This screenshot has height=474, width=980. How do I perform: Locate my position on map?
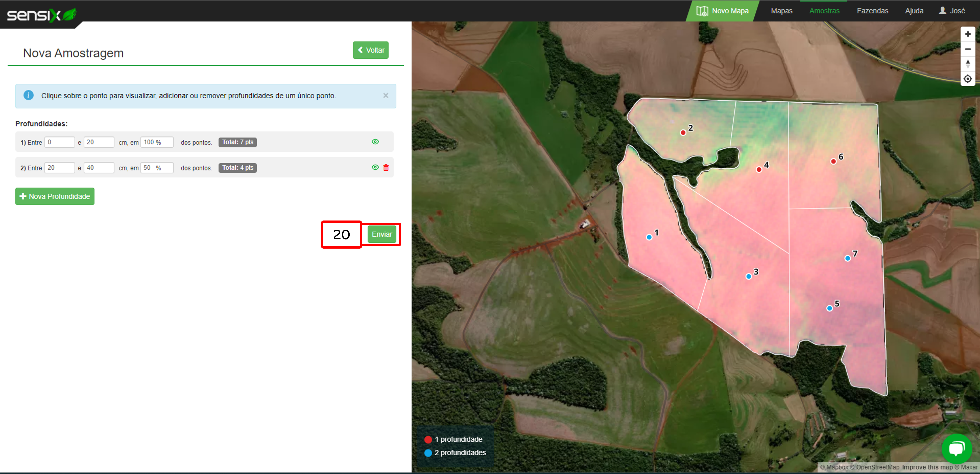[968, 79]
